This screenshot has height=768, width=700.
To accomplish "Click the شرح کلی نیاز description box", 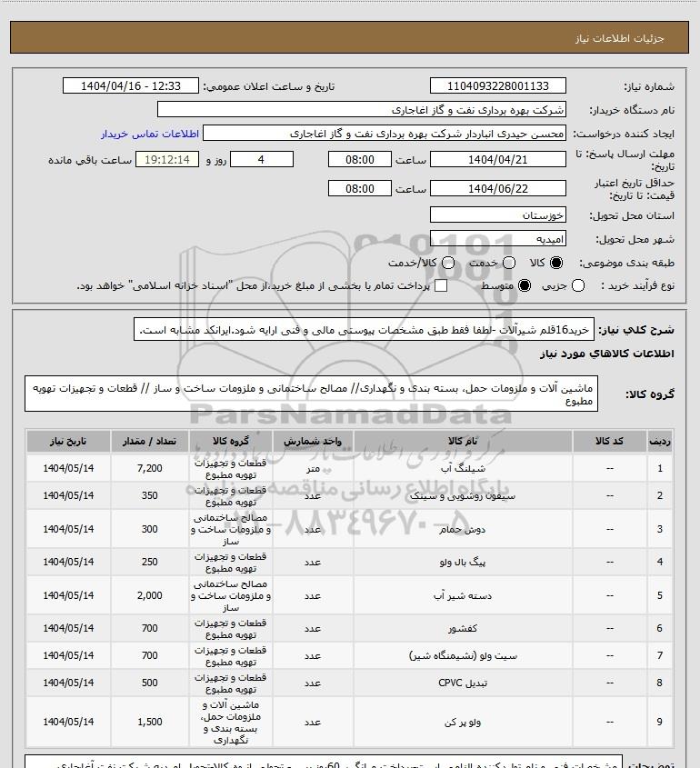I will [364, 329].
